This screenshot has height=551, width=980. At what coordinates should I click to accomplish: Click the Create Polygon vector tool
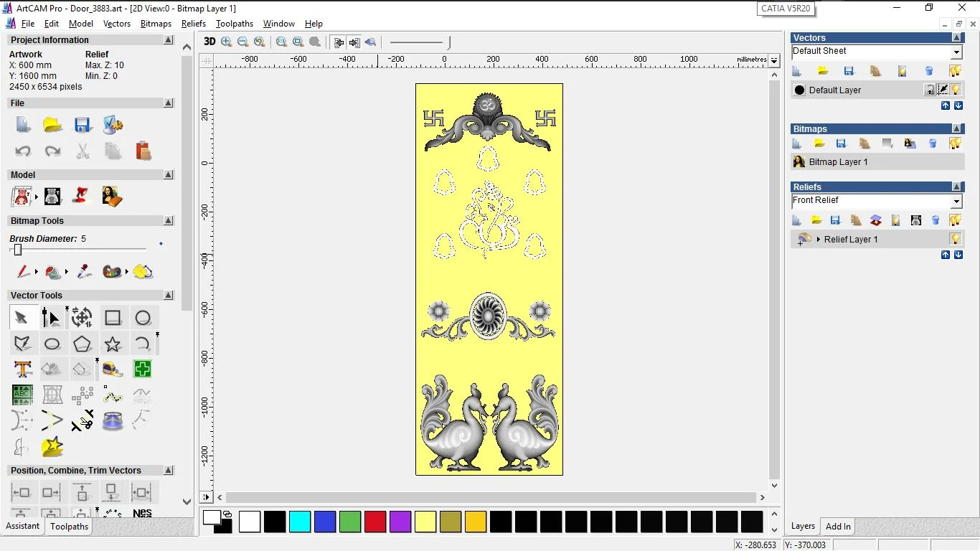[82, 344]
